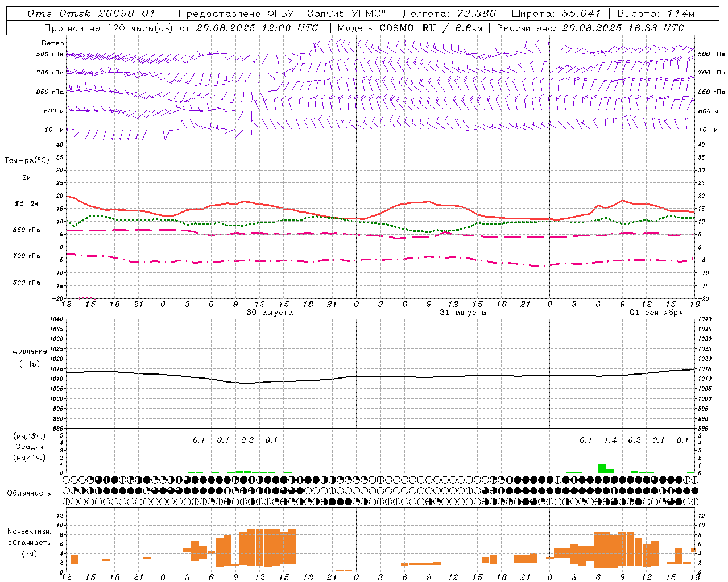Click the date label 01 сентября
This screenshot has height=582, width=728.
click(x=656, y=313)
